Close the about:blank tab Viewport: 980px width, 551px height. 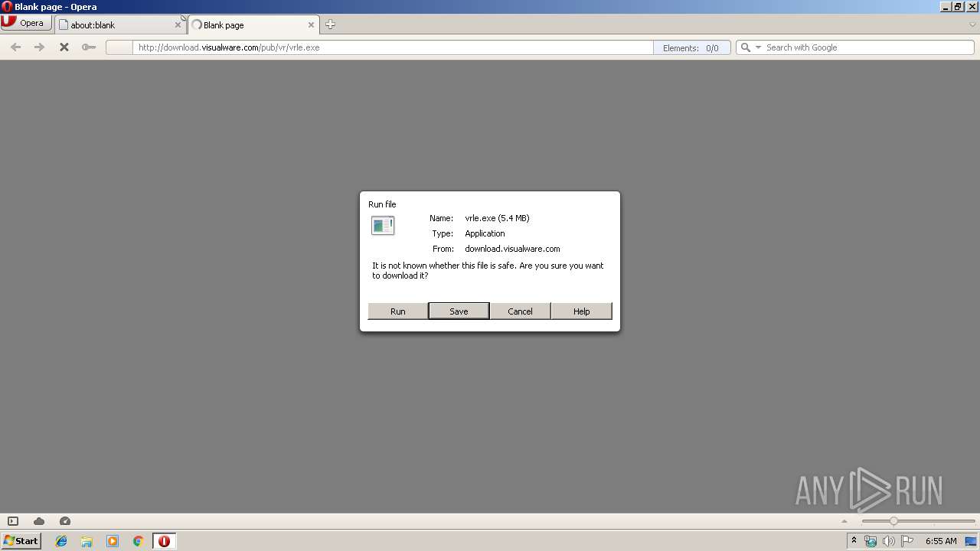pos(178,24)
